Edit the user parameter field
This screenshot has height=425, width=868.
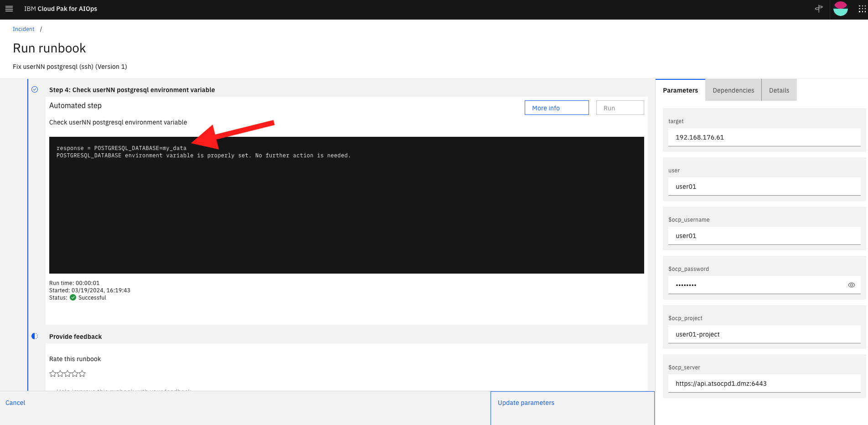[x=764, y=187]
